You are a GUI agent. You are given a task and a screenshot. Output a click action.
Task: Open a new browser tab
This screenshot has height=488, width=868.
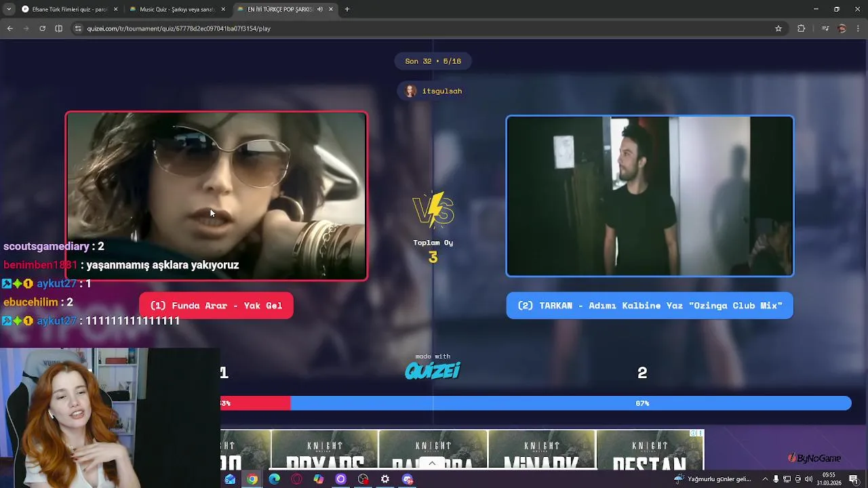point(347,9)
